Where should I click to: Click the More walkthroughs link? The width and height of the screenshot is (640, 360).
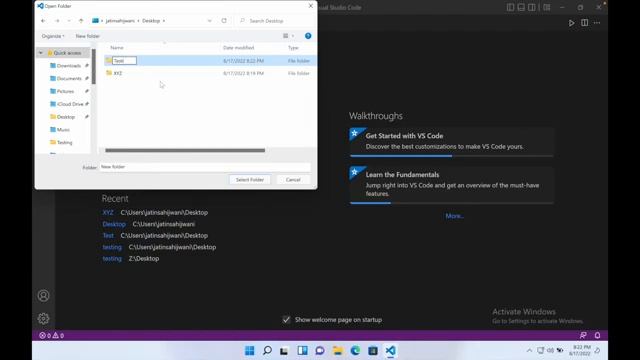tap(455, 216)
